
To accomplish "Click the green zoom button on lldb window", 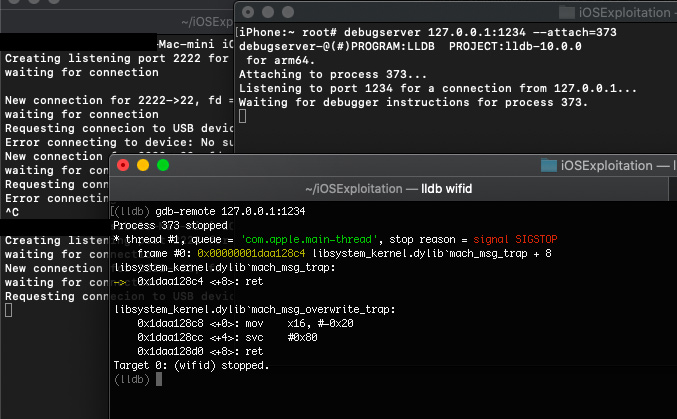I will pyautogui.click(x=162, y=165).
